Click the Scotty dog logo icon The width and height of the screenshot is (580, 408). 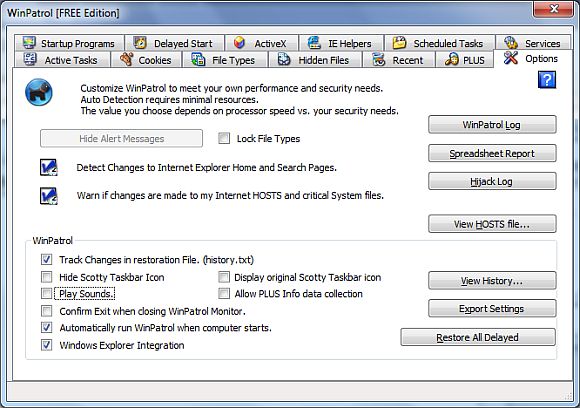39,92
